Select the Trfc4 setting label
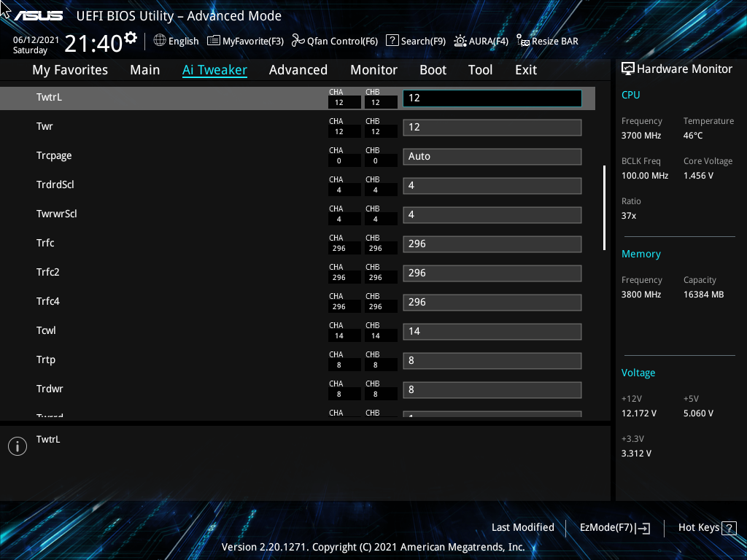 [47, 301]
